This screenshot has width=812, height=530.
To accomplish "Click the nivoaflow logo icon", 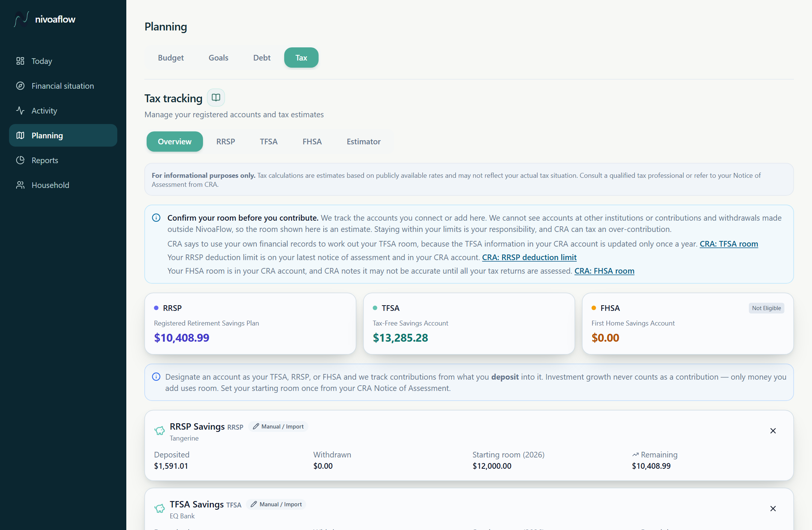I will pos(21,19).
